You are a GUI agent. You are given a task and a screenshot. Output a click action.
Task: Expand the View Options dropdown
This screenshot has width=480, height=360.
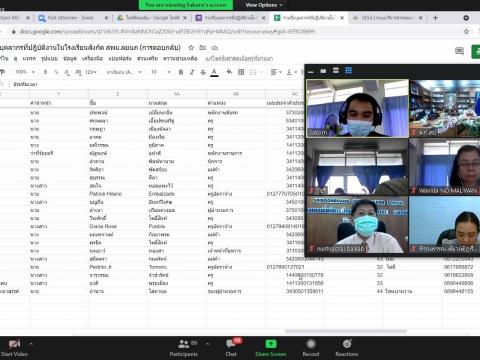(264, 5)
